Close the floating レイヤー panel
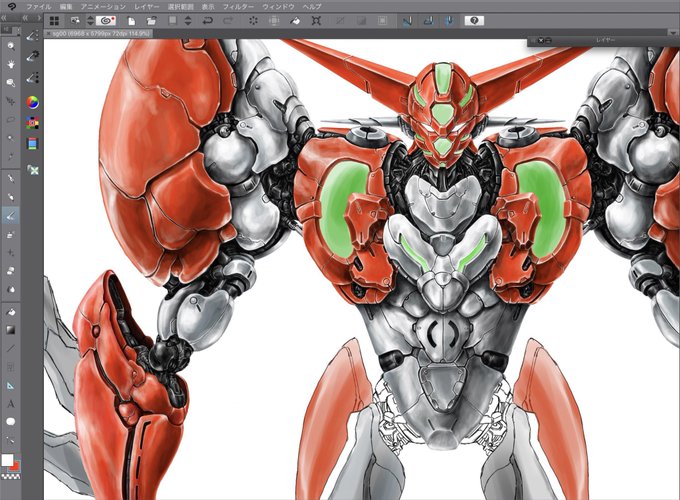This screenshot has width=680, height=500. pos(541,40)
